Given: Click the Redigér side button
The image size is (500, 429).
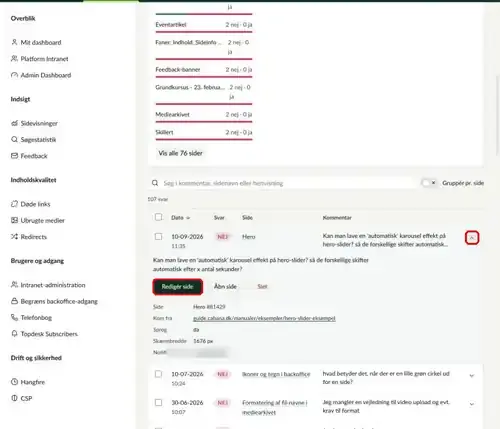Looking at the screenshot, I should point(178,287).
